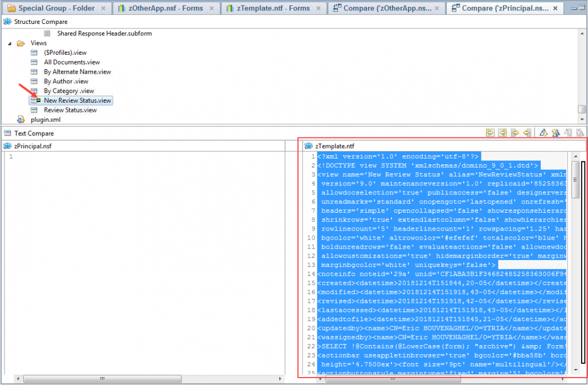Screen dimensions: 588x385
Task: Select All Documents.view in the tree
Action: (72, 62)
